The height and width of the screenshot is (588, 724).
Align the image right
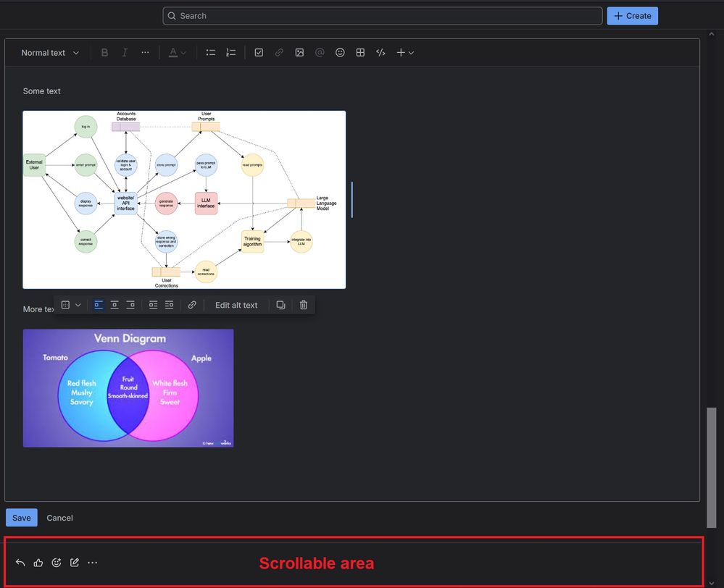pos(130,305)
